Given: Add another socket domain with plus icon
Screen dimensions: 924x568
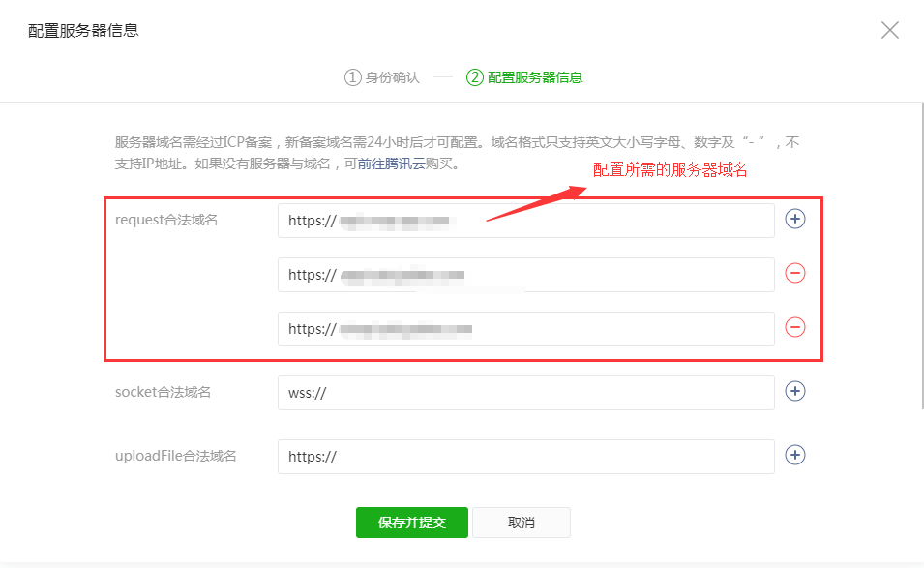Looking at the screenshot, I should [795, 391].
